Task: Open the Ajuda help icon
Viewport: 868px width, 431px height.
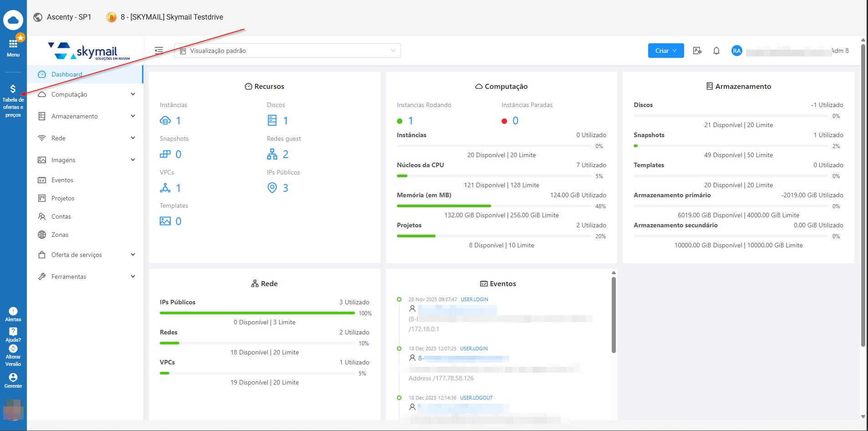Action: (x=13, y=332)
